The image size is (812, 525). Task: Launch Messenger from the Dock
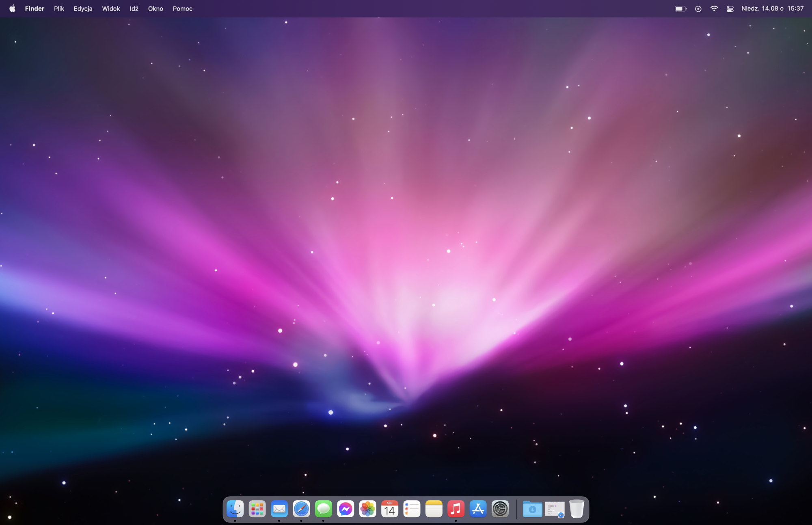coord(346,508)
